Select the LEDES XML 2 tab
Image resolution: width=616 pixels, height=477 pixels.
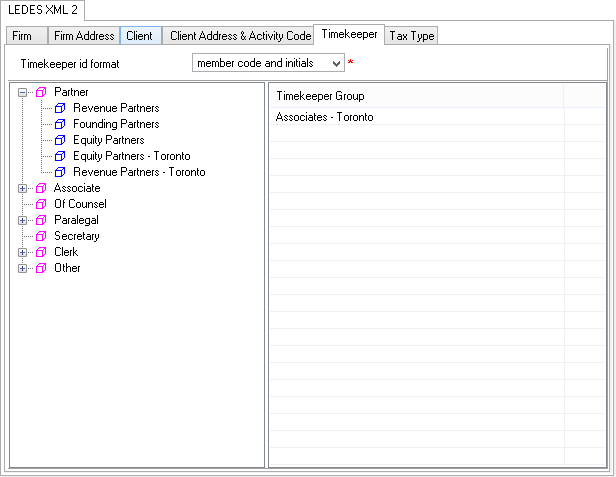(42, 10)
